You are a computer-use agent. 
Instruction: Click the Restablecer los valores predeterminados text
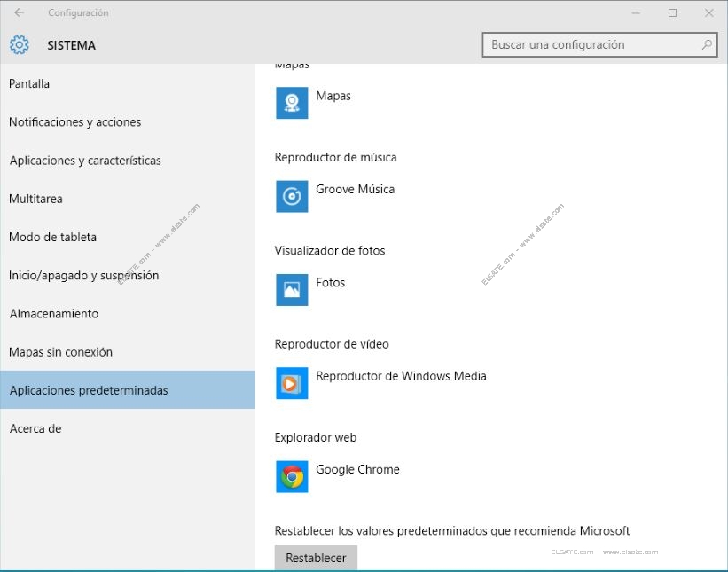click(x=451, y=530)
